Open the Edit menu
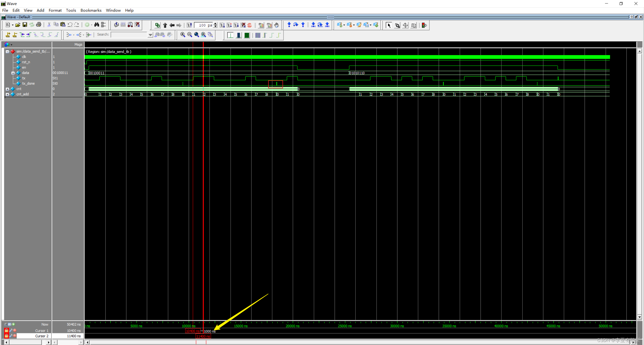644x345 pixels. tap(16, 10)
